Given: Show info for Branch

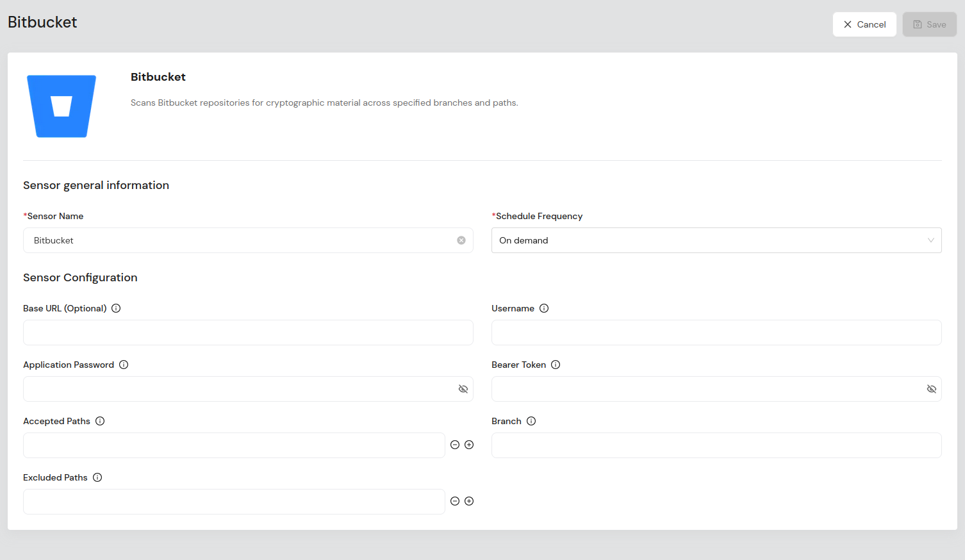Looking at the screenshot, I should point(531,421).
